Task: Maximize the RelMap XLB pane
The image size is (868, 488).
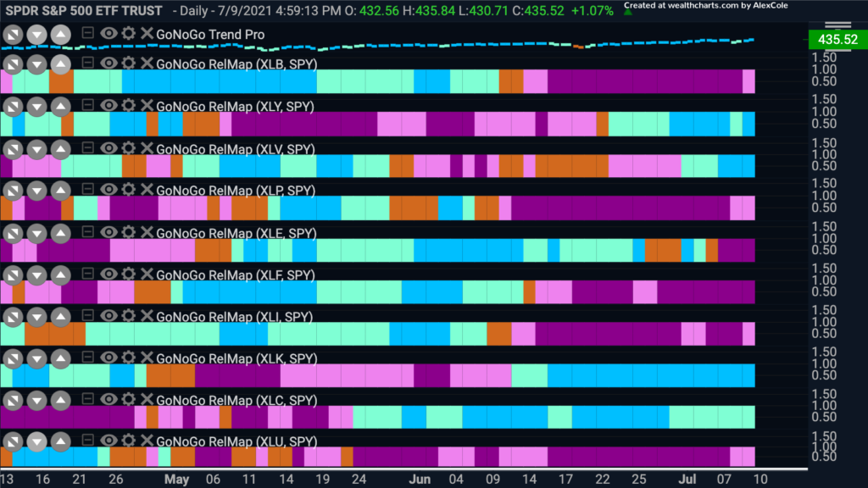Action: tap(13, 64)
